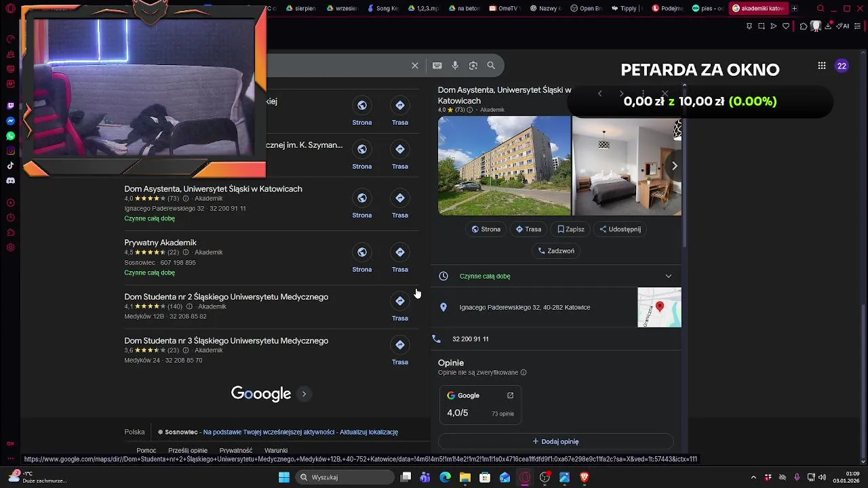The width and height of the screenshot is (868, 488).
Task: Open TikTok in the browser sidebar
Action: coord(10,165)
